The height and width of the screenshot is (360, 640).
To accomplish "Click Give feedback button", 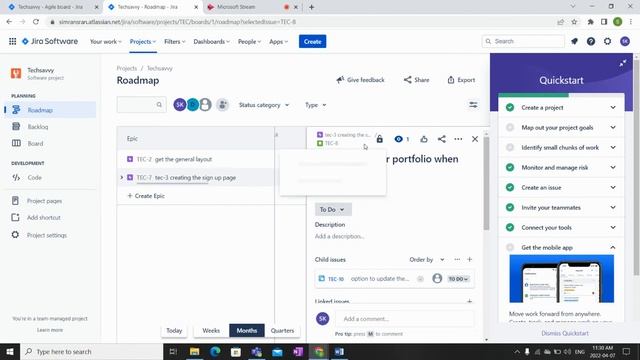I will click(360, 80).
